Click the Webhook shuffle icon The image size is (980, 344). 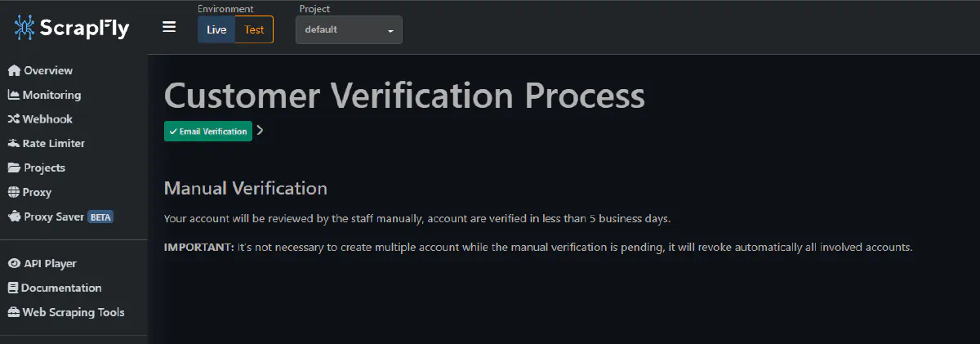click(x=14, y=119)
